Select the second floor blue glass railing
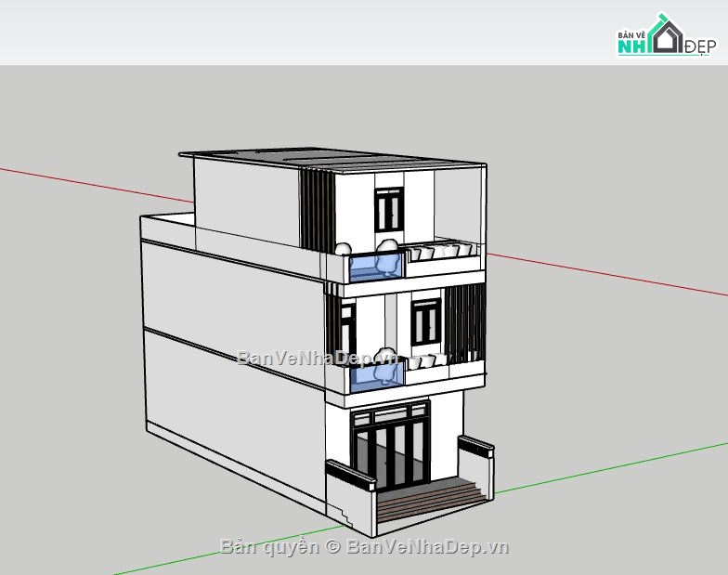 [377, 374]
